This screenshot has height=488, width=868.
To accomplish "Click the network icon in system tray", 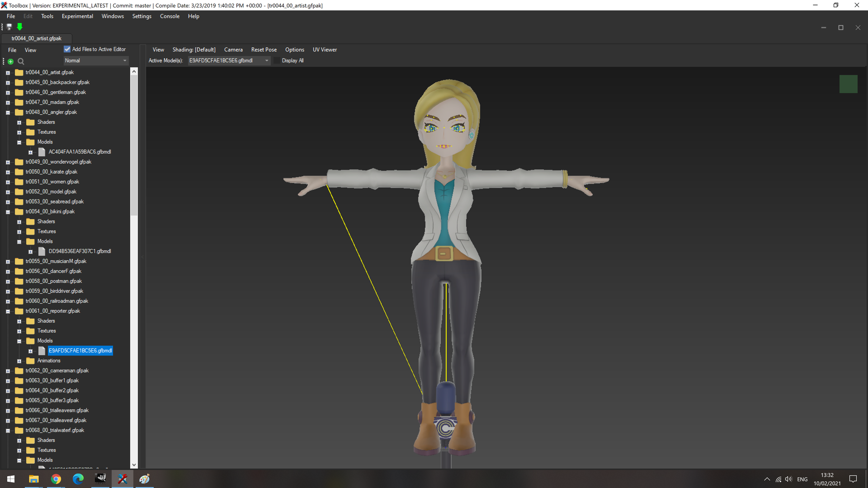I will pos(778,479).
